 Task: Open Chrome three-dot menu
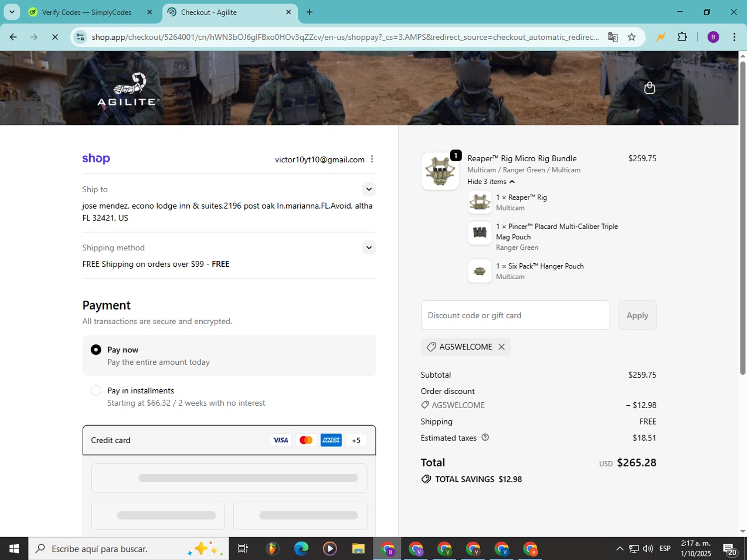pos(735,37)
